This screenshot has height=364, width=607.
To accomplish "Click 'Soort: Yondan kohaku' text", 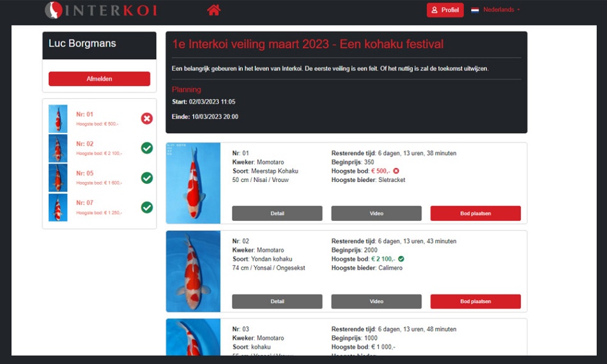I will tap(262, 259).
